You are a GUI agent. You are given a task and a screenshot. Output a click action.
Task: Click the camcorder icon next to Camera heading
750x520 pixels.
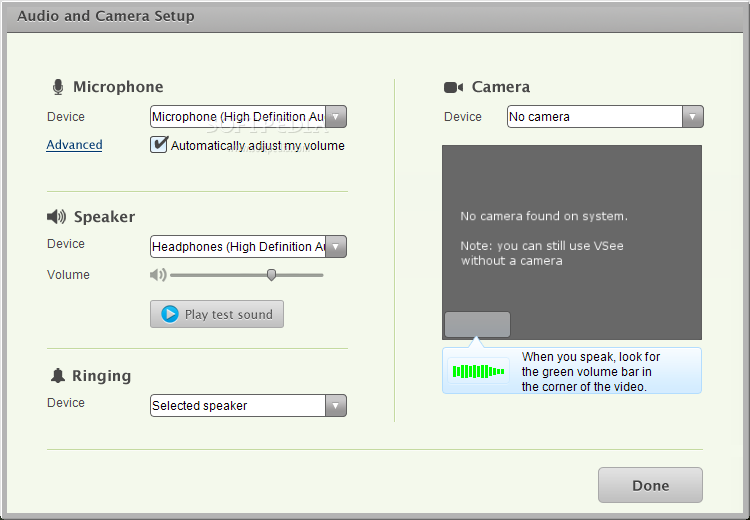point(453,87)
